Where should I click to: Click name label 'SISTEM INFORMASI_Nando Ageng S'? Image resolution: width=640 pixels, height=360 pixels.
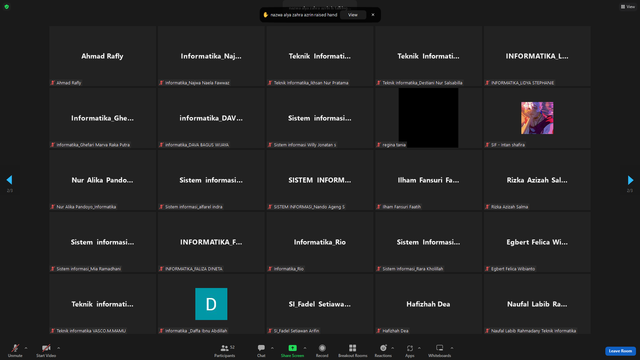coord(309,207)
